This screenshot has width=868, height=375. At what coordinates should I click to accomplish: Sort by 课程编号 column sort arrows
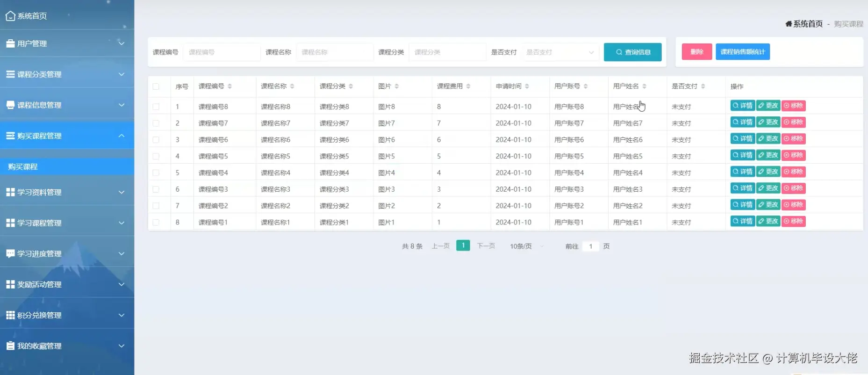(230, 87)
